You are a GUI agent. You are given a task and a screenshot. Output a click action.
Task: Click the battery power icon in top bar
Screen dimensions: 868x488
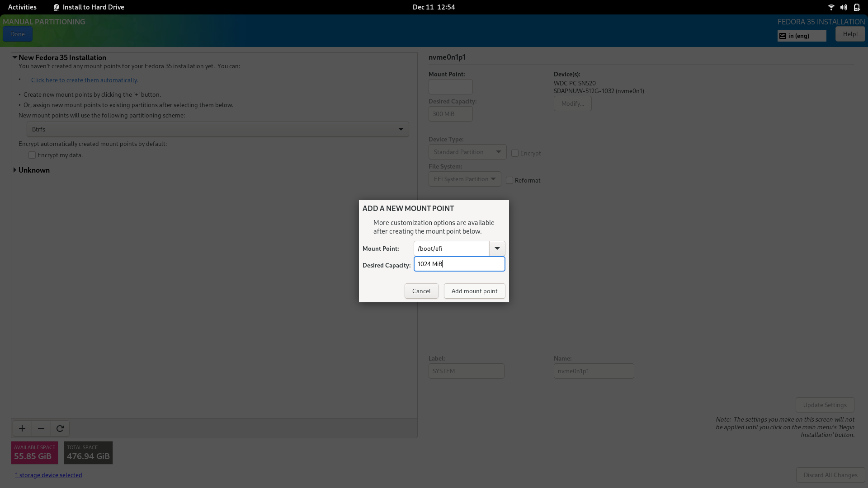[x=857, y=7]
